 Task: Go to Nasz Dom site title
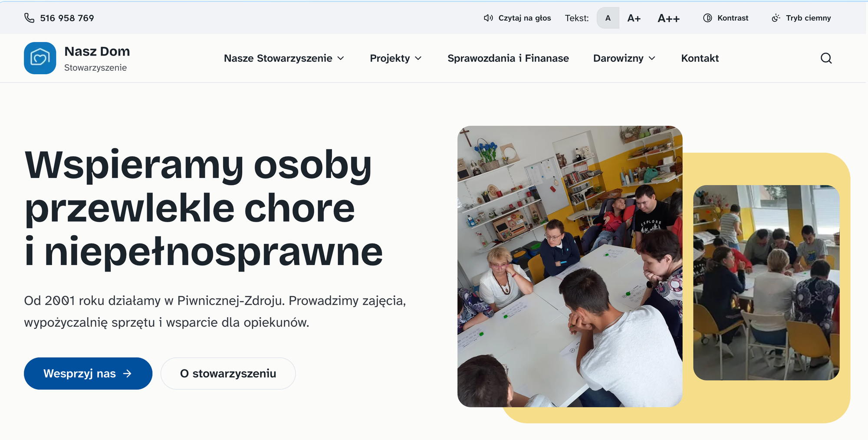[97, 51]
